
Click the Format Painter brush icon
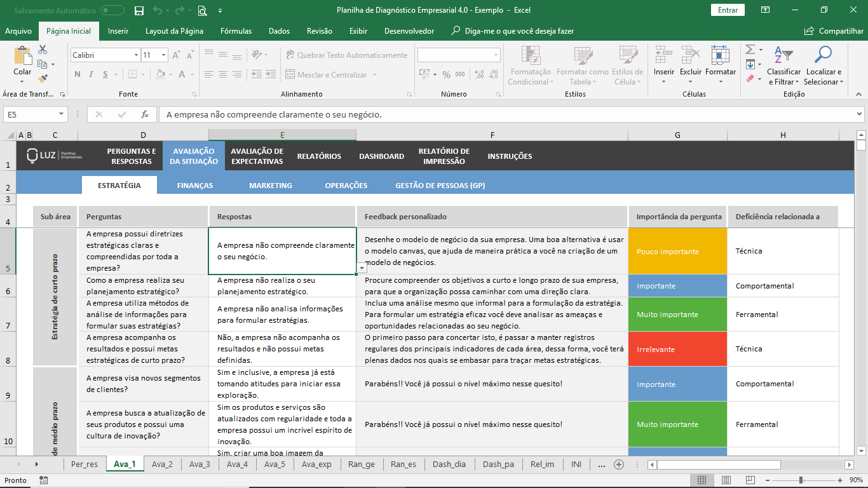(x=43, y=79)
